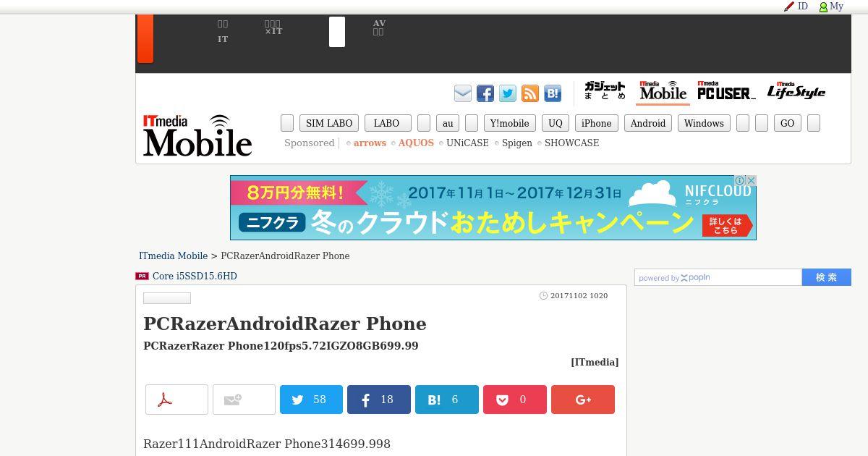868x456 pixels.
Task: Close the NIFCLOUD banner ad
Action: point(752,180)
